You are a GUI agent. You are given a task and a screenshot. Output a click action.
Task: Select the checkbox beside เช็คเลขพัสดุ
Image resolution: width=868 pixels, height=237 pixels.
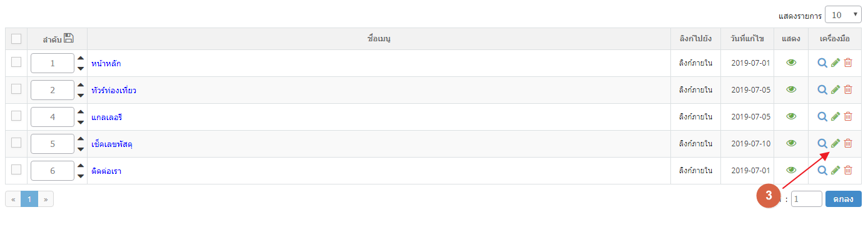(x=16, y=143)
